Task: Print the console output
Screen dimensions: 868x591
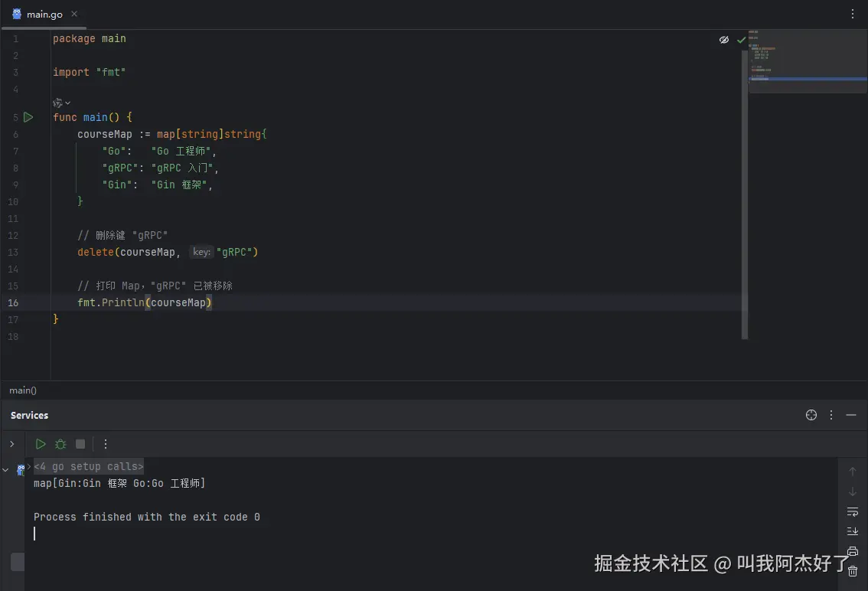Action: pos(853,551)
